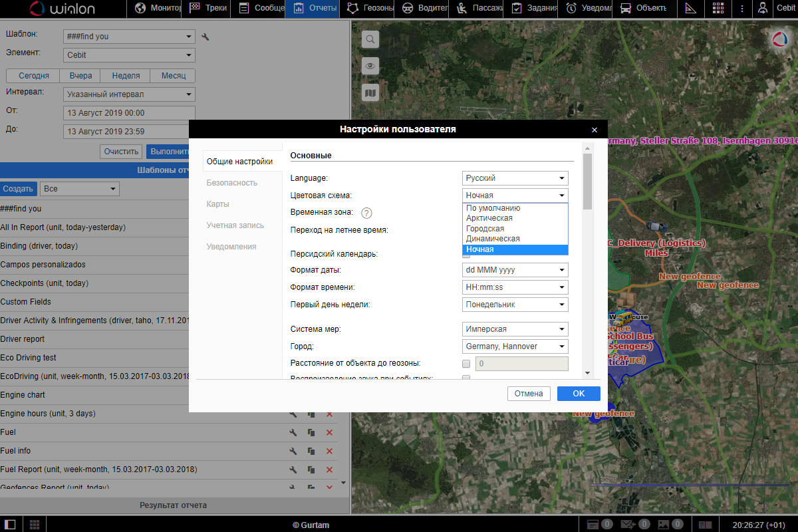Open the Карты settings tab
Viewport: 798px width, 532px height.
pos(218,204)
